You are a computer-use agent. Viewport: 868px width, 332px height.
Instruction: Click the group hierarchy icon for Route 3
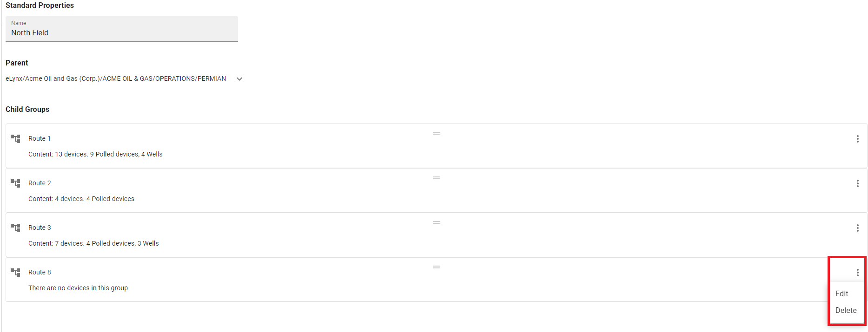point(16,228)
